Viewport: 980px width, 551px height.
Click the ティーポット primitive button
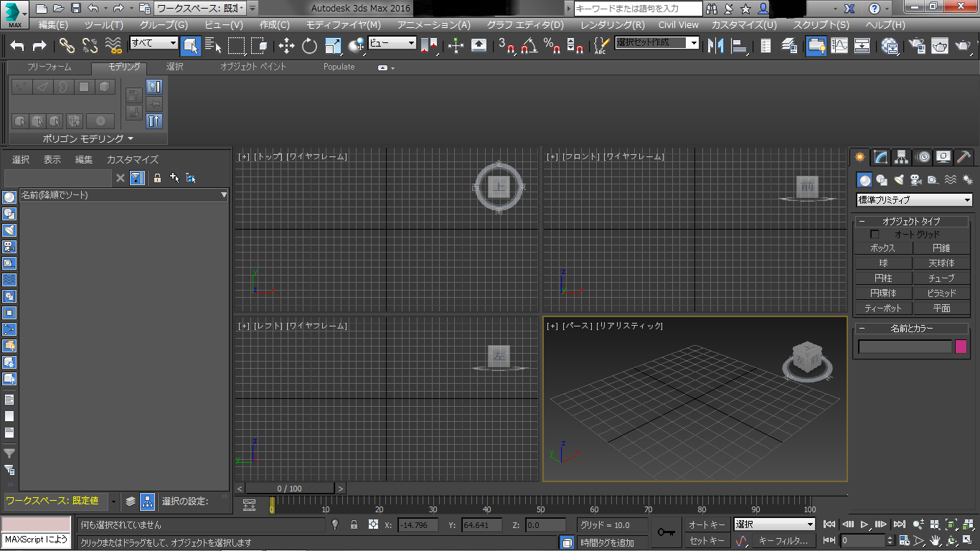click(x=883, y=309)
